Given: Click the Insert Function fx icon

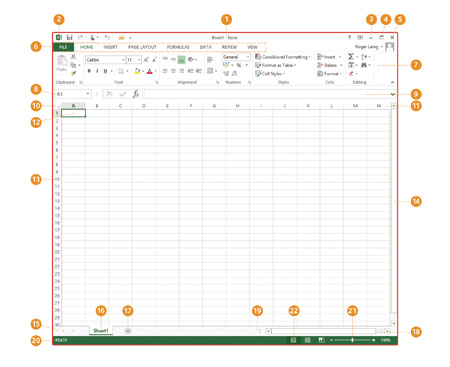Looking at the screenshot, I should (136, 94).
